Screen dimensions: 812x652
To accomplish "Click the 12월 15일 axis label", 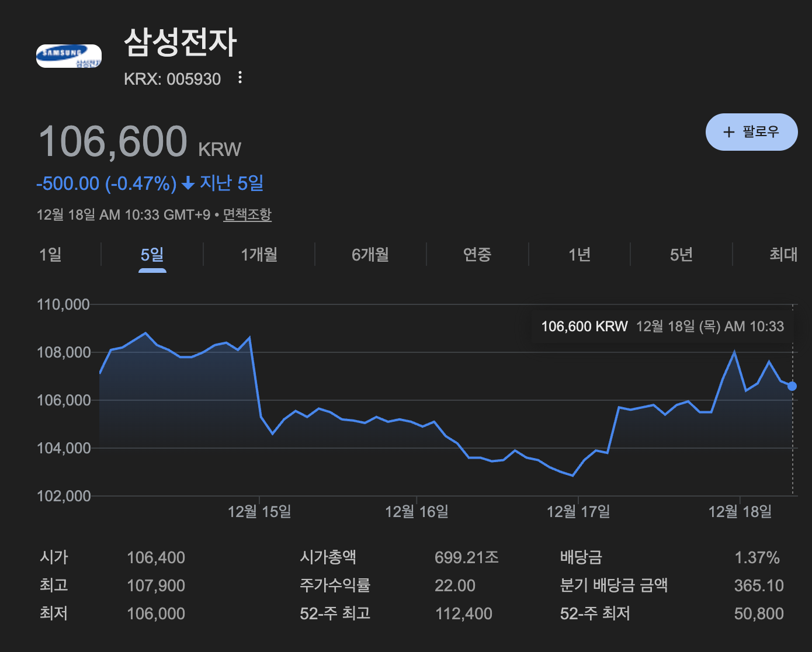I will (259, 512).
